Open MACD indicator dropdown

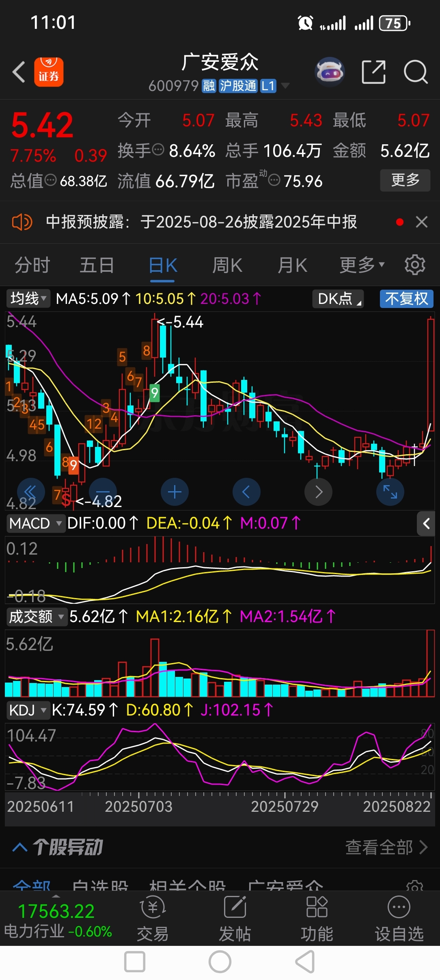click(36, 523)
